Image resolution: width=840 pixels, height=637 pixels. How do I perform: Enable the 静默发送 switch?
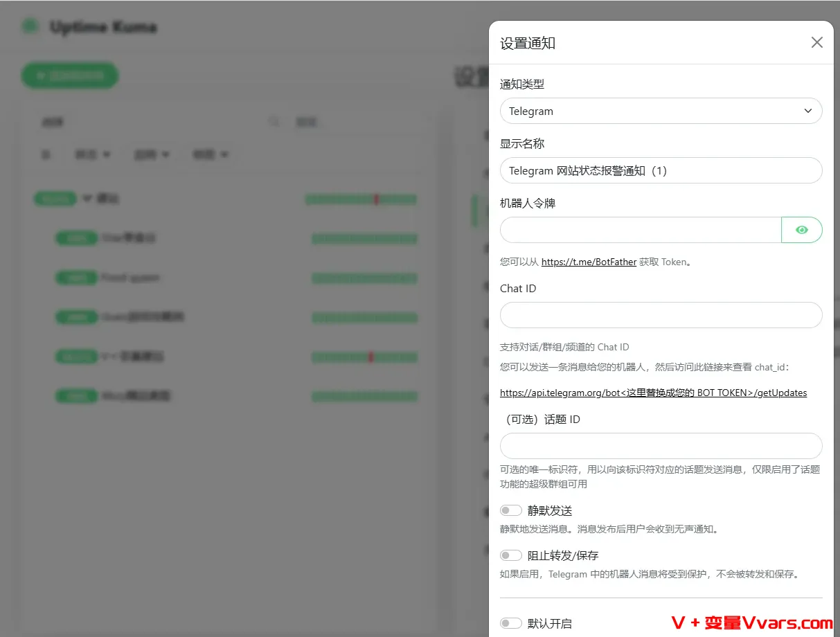pos(511,510)
